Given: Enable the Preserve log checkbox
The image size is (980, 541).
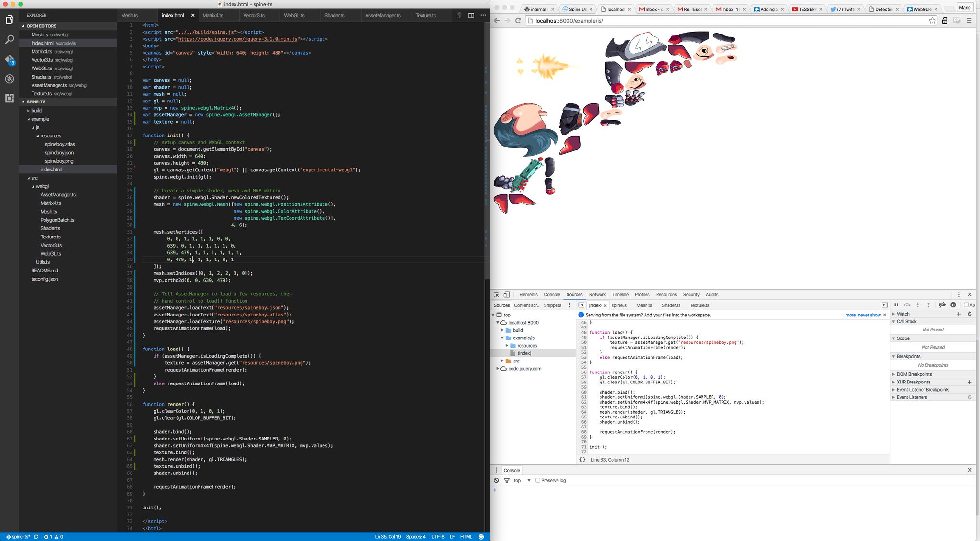Looking at the screenshot, I should coord(538,480).
